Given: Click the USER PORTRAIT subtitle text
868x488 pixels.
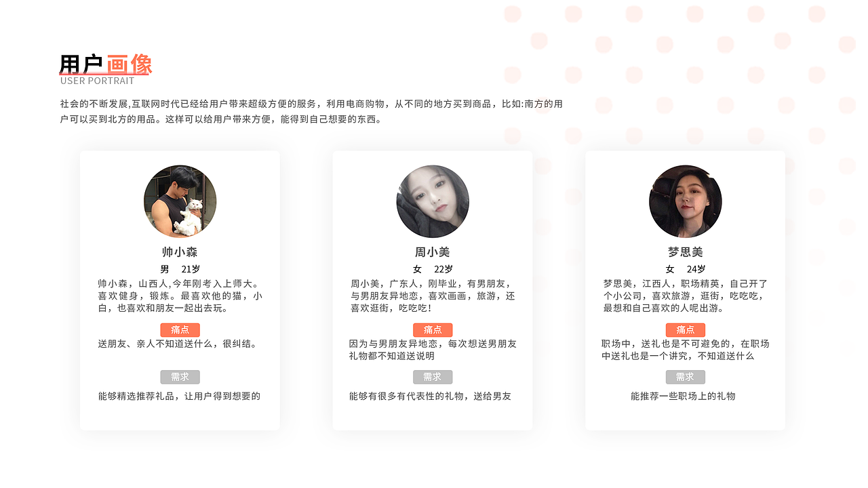Looking at the screenshot, I should click(x=98, y=81).
